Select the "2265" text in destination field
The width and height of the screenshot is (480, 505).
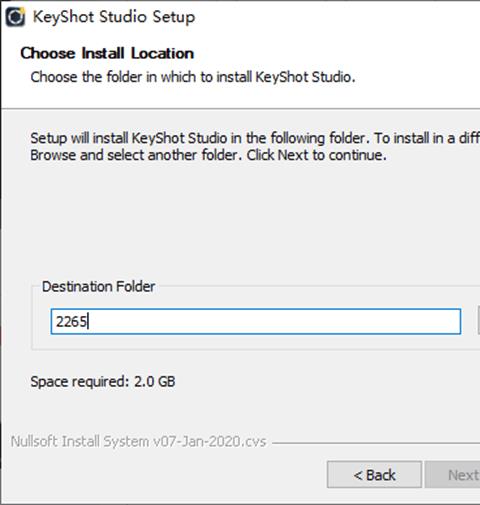click(x=71, y=322)
